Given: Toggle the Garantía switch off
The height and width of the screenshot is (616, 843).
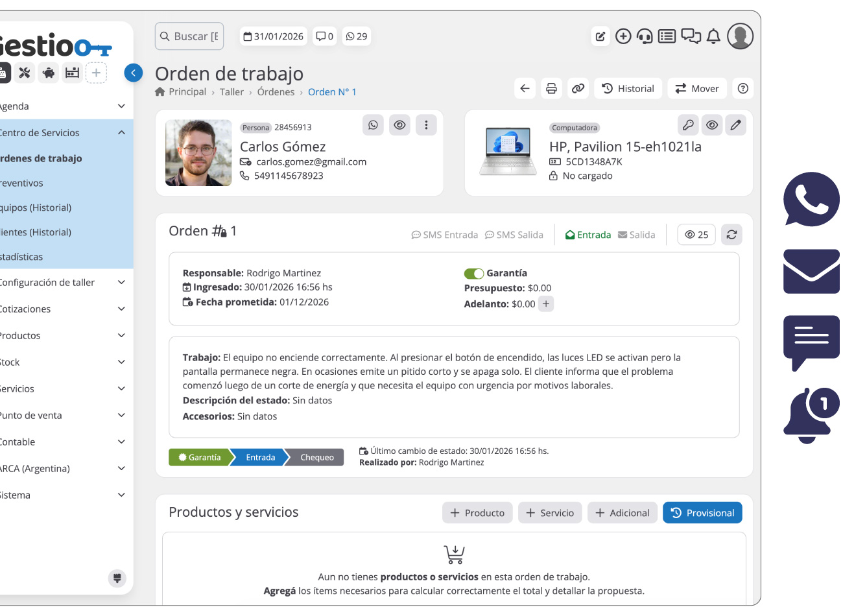Looking at the screenshot, I should (474, 274).
